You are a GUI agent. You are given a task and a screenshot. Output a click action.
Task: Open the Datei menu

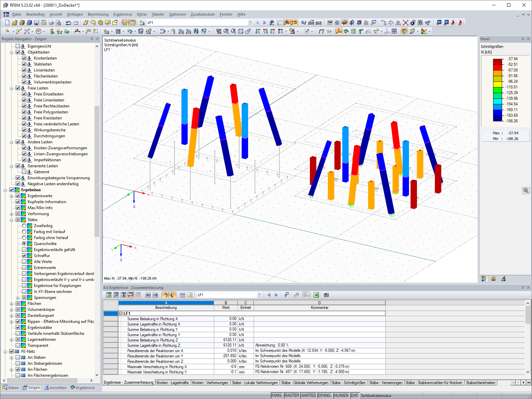coord(17,14)
